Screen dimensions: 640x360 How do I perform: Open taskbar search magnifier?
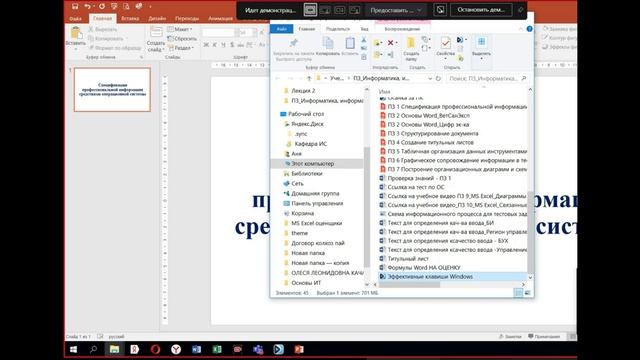tap(93, 349)
